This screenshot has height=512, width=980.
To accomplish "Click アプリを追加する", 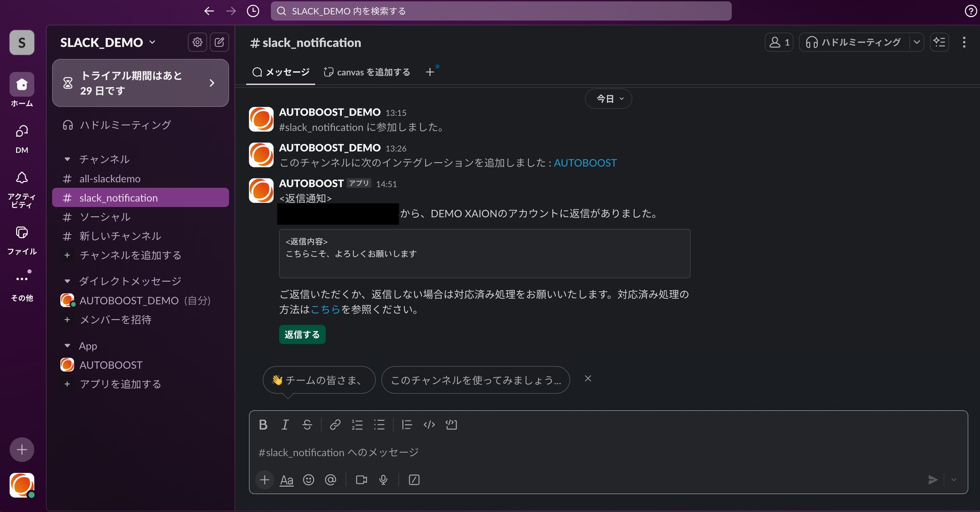I will 141,384.
